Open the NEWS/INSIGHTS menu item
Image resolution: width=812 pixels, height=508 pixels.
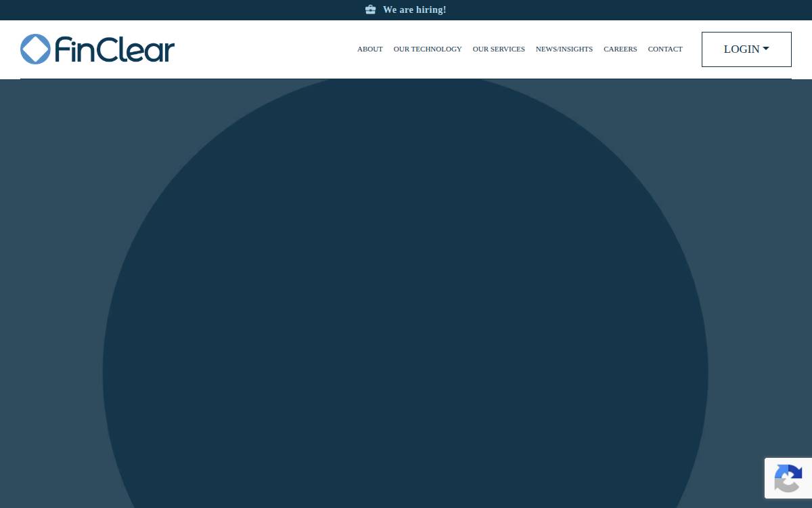[564, 49]
